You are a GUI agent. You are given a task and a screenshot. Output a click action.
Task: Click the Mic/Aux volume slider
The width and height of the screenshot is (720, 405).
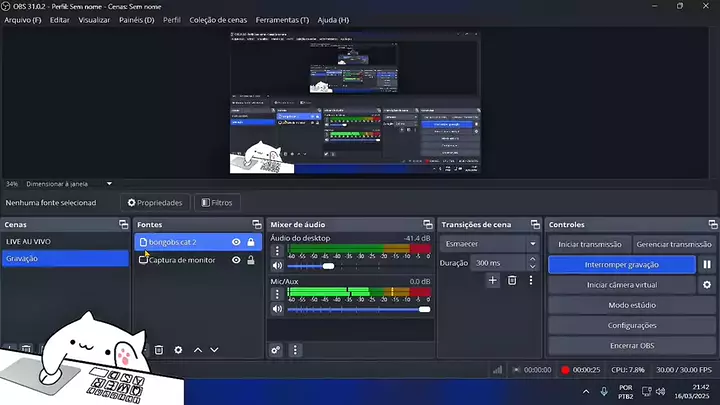pyautogui.click(x=358, y=309)
